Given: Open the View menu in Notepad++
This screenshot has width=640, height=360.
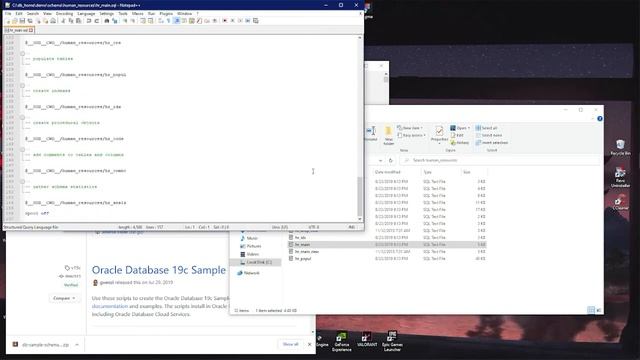Looking at the screenshot, I should tap(47, 13).
